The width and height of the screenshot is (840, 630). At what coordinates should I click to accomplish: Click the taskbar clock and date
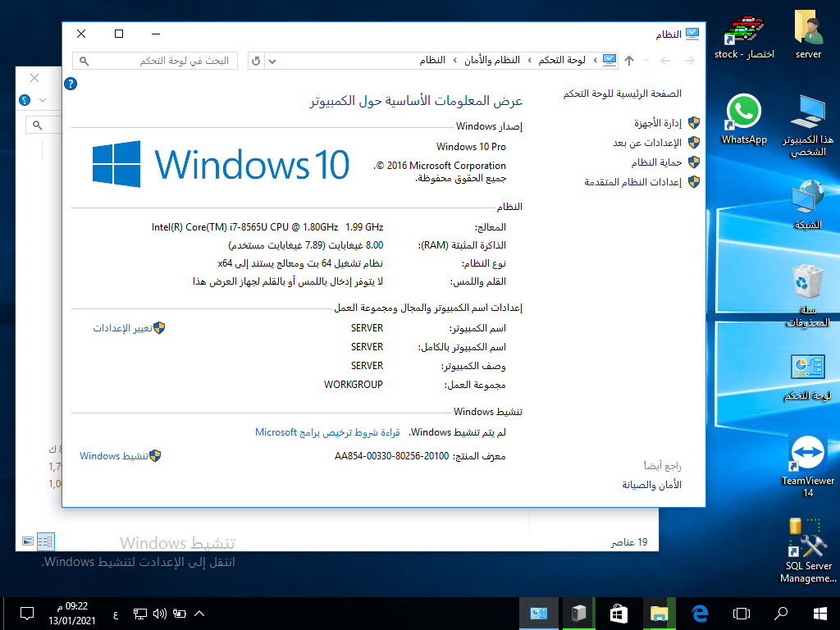72,614
